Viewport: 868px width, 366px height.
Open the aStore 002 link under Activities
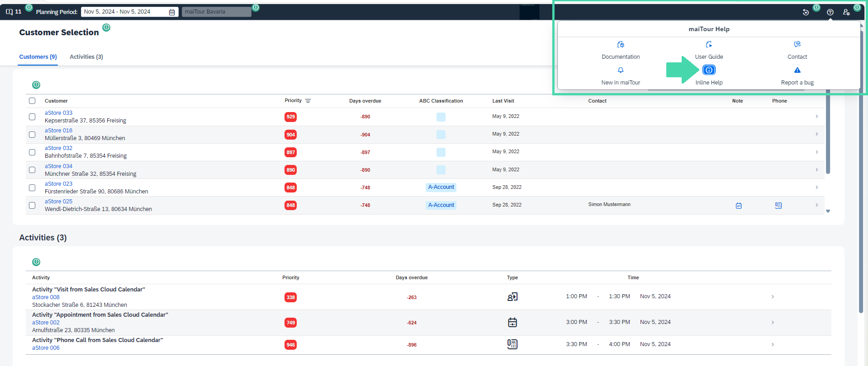point(46,323)
